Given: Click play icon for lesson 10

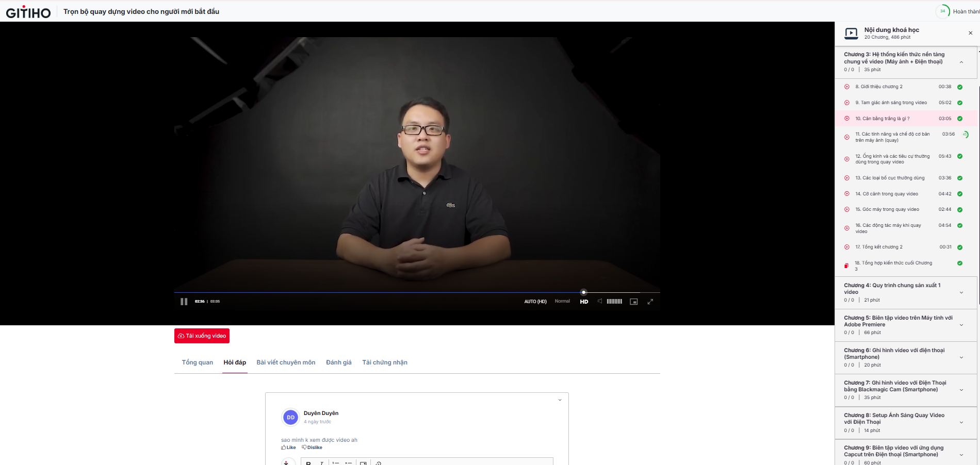Looking at the screenshot, I should (847, 119).
